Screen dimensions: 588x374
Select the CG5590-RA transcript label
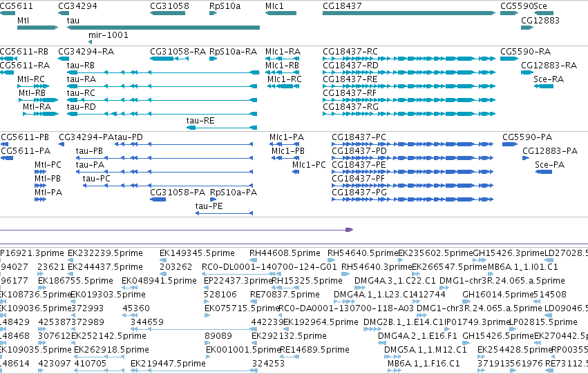pyautogui.click(x=525, y=51)
